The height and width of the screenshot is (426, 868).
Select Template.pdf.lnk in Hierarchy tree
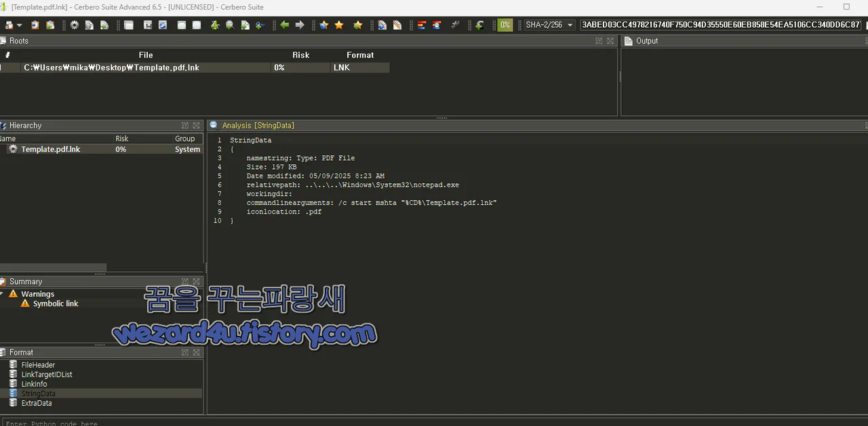[x=51, y=149]
